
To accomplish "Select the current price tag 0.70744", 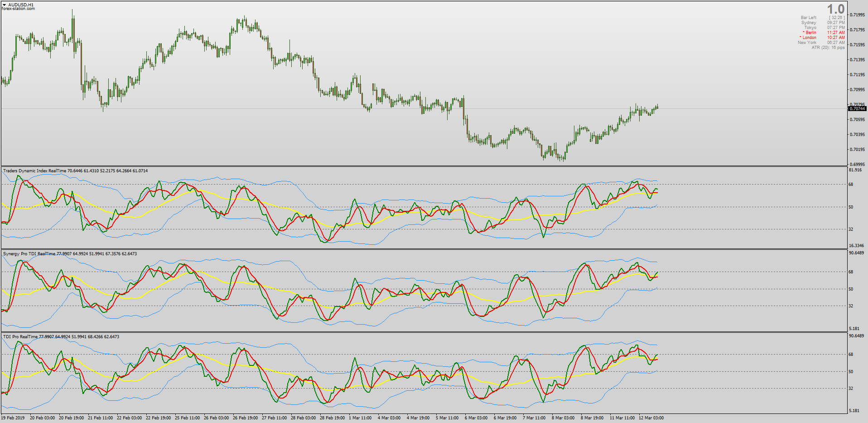I will click(x=857, y=109).
